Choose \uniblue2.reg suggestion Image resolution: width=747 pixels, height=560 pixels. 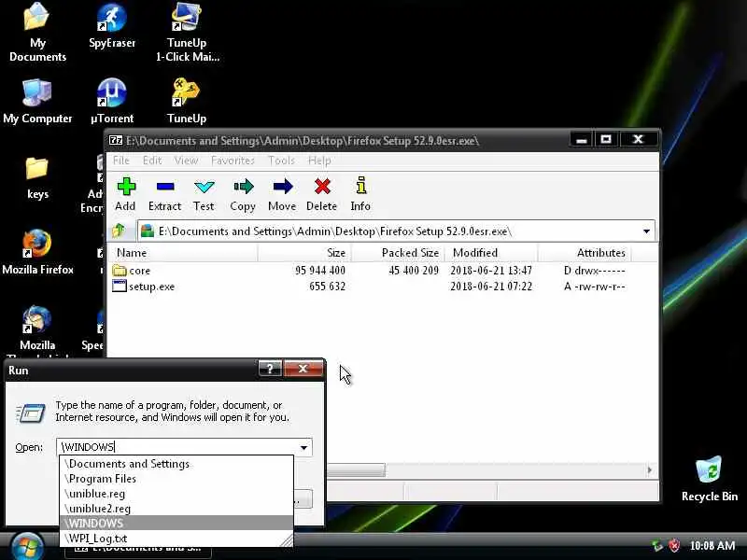176,508
